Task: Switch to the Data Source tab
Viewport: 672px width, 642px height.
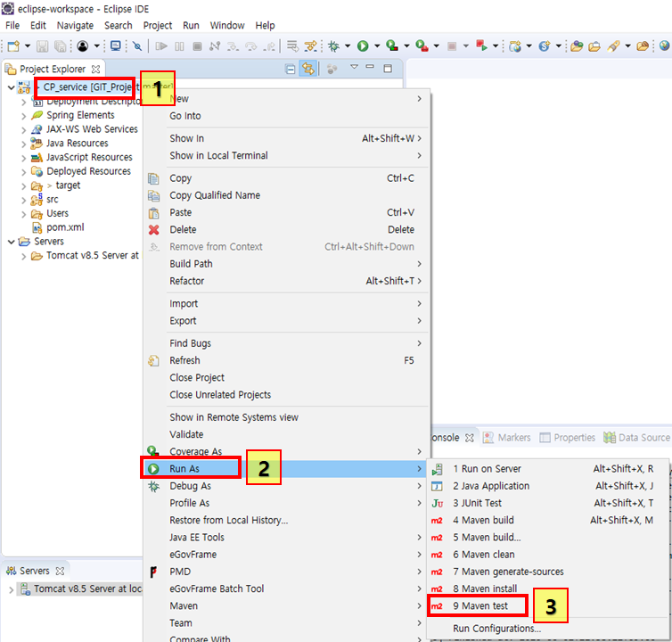Action: pos(637,438)
